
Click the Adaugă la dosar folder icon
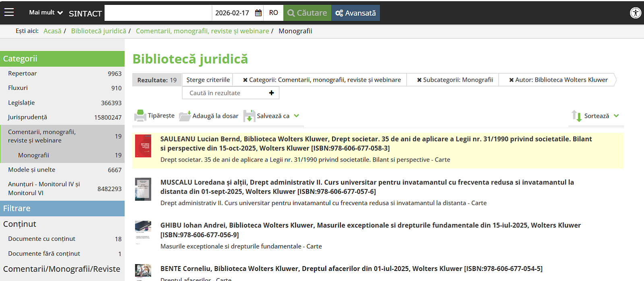pyautogui.click(x=185, y=116)
